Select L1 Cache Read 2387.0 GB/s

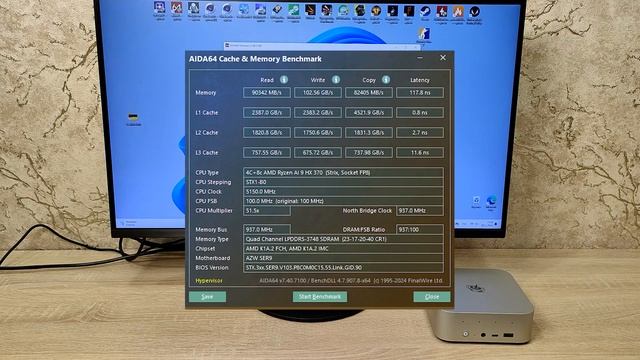267,113
